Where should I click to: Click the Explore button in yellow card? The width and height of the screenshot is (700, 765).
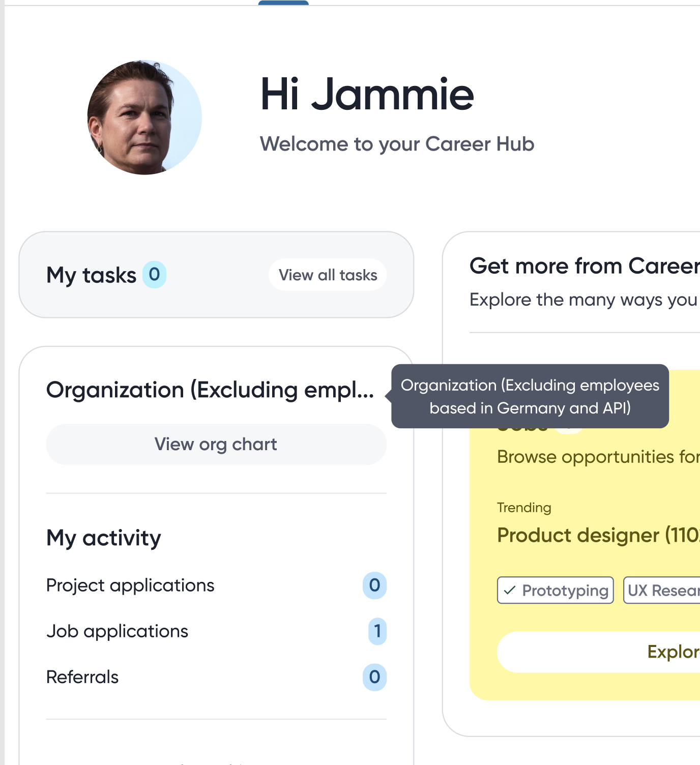pos(598,652)
